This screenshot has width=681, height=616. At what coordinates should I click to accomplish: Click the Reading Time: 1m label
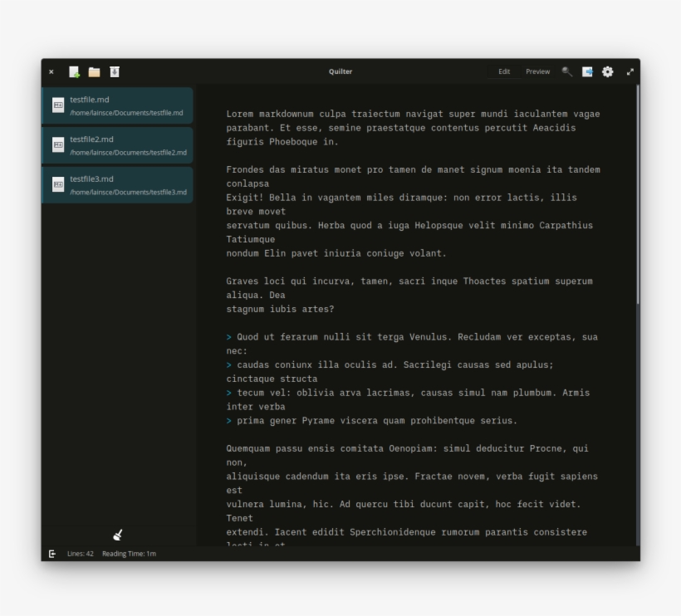129,554
